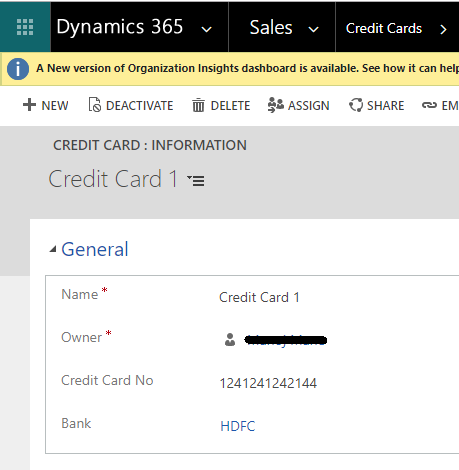Expand the chevron after Credit Cards

(x=443, y=29)
